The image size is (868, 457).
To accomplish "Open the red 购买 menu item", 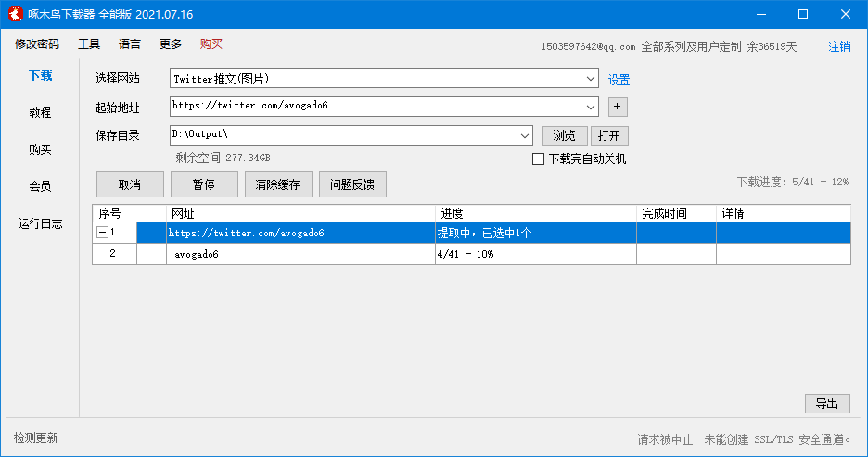I will coord(211,44).
